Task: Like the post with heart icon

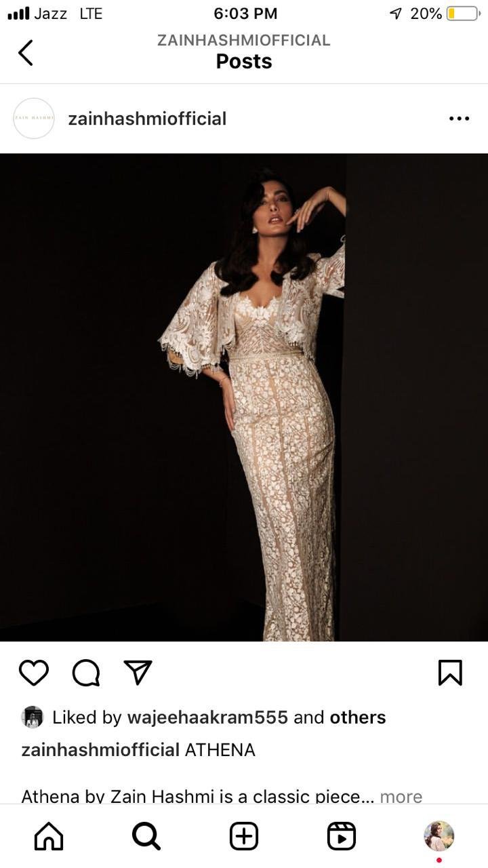Action: pyautogui.click(x=34, y=673)
